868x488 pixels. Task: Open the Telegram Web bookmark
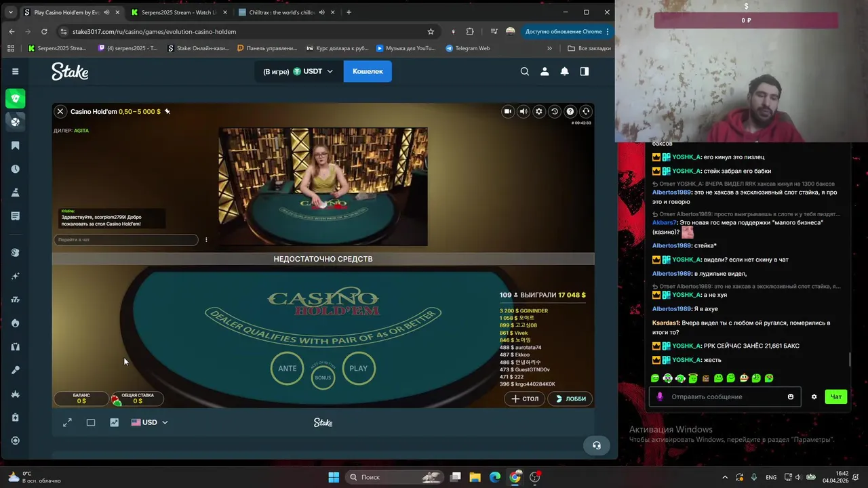(468, 48)
